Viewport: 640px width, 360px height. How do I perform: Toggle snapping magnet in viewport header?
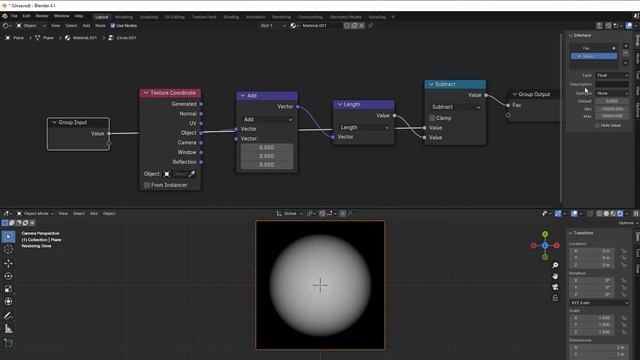pyautogui.click(x=322, y=213)
